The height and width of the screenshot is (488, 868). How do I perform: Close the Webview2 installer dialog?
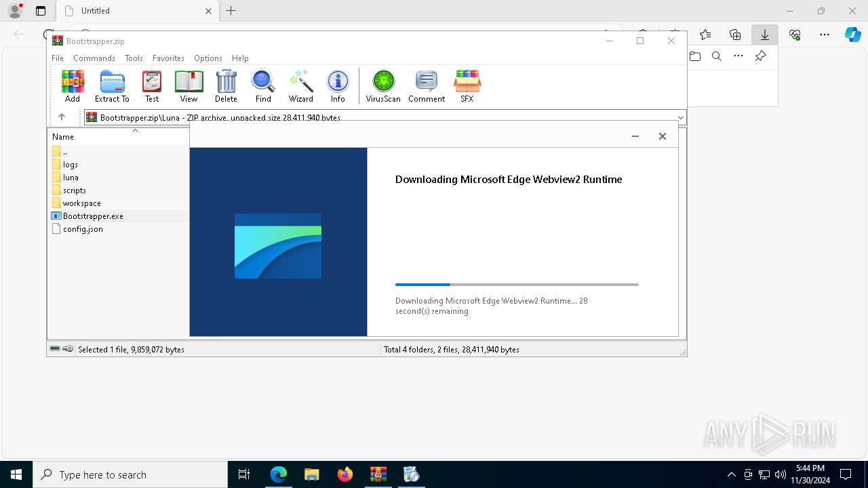pyautogui.click(x=663, y=136)
